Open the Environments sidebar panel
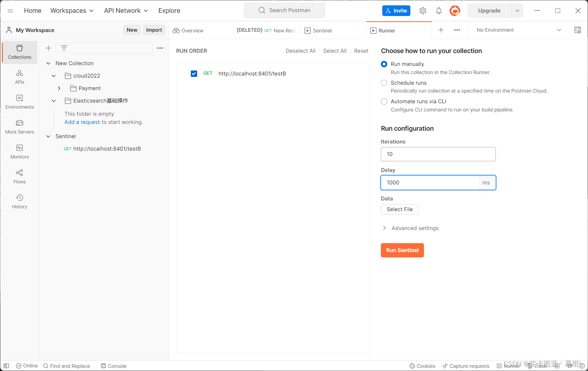 coord(20,102)
